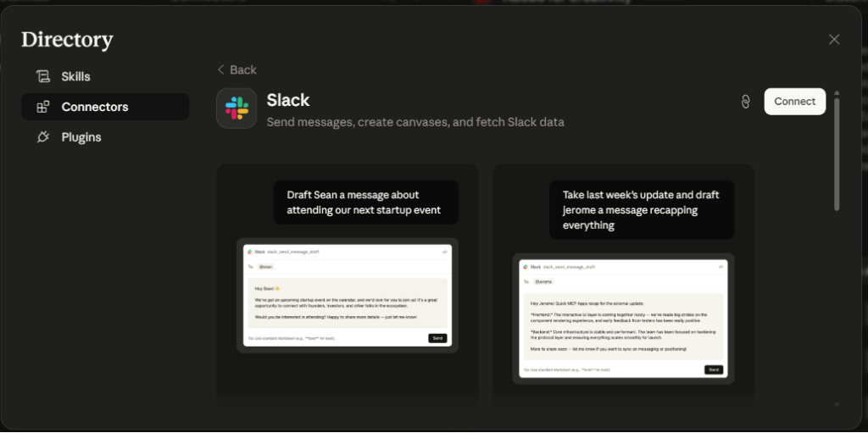868x433 pixels.
Task: Click the Skills scroll icon in sidebar
Action: [43, 76]
